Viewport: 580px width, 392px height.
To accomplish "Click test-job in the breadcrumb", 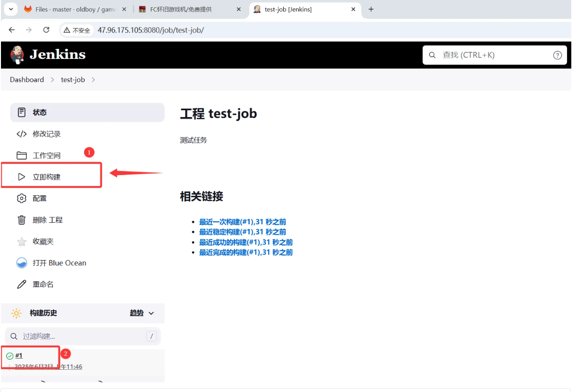I will (73, 80).
